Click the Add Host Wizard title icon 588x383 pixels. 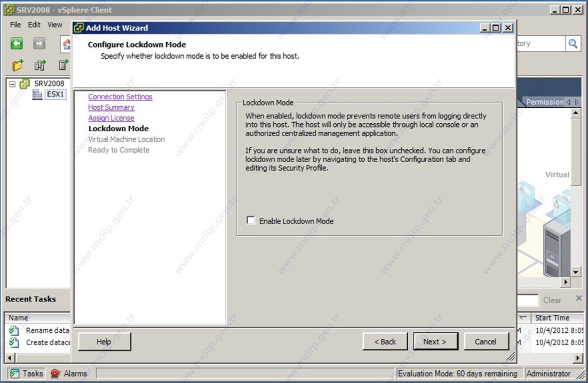[79, 28]
